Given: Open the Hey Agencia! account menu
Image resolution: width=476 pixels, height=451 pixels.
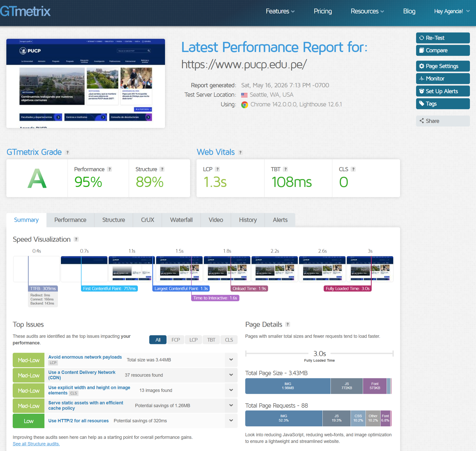Looking at the screenshot, I should [452, 11].
